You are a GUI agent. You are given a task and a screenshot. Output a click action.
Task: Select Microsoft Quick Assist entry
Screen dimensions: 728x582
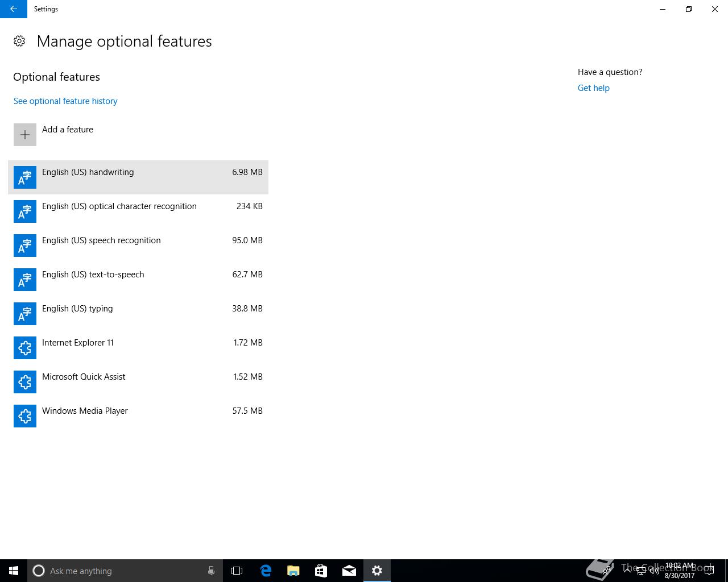click(138, 382)
